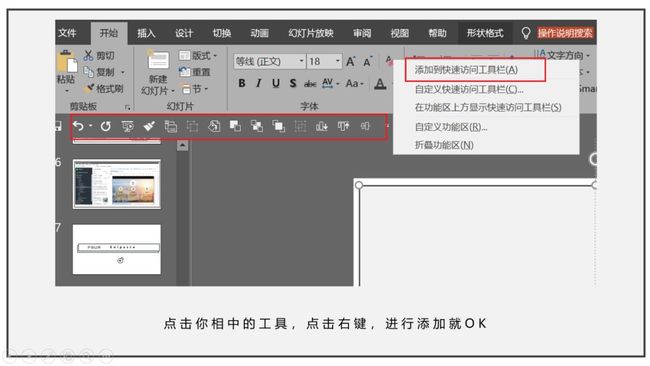Open the 剪贴板 group dialog launcher

click(127, 107)
